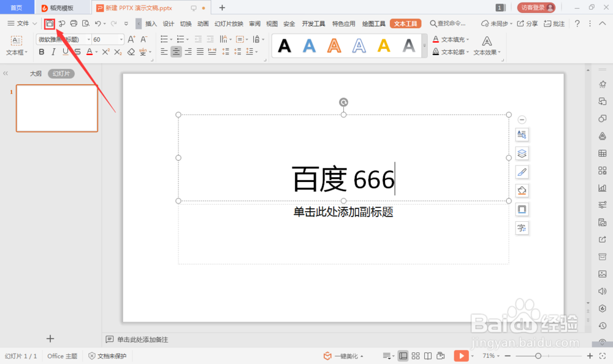Decrease list indent level

pyautogui.click(x=198, y=39)
